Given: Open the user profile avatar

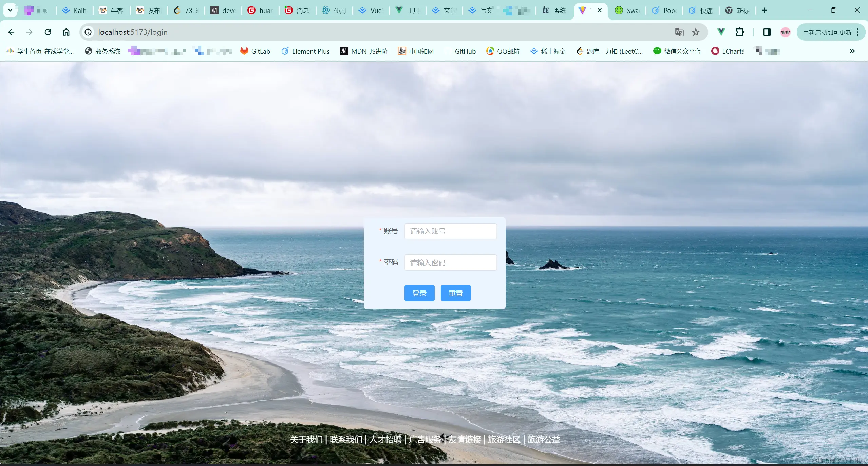Looking at the screenshot, I should (785, 32).
